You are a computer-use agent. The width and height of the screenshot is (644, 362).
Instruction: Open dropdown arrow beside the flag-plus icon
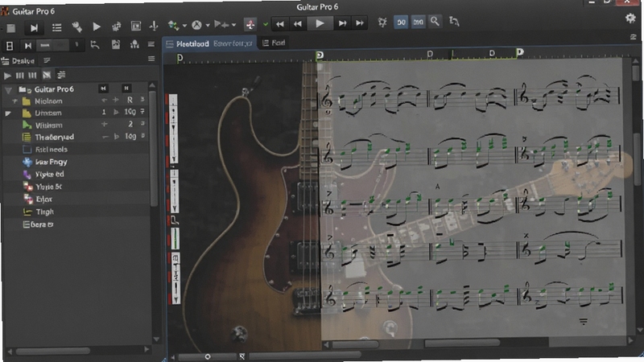point(233,25)
